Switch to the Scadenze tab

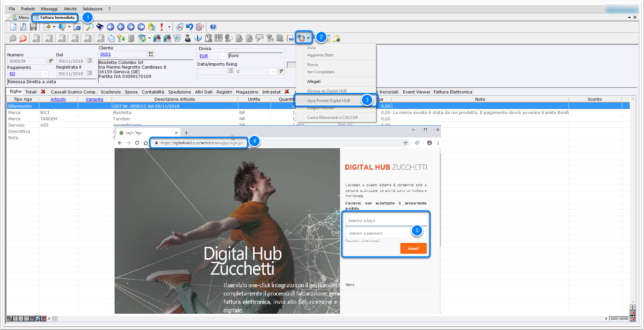click(111, 92)
